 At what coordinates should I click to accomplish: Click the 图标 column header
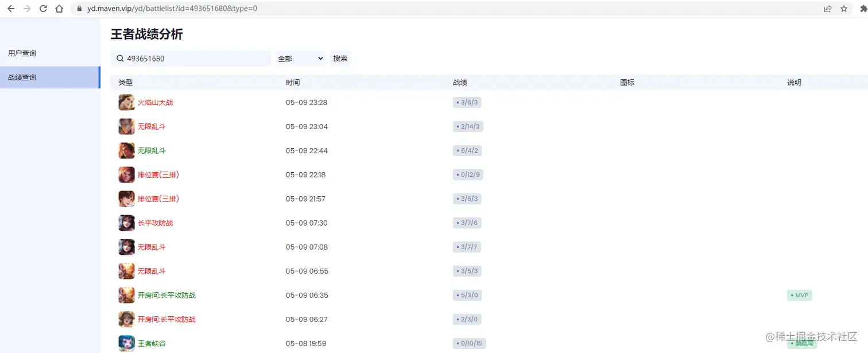point(627,83)
